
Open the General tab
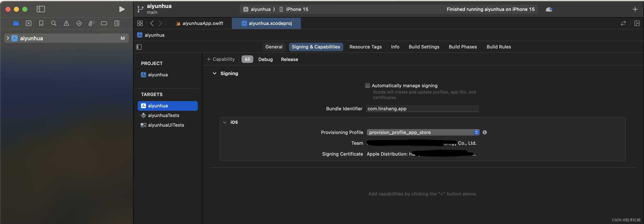tap(274, 47)
